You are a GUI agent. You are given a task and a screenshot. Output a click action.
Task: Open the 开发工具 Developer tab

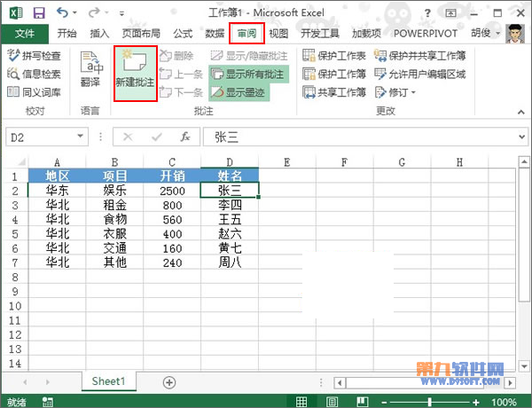320,34
